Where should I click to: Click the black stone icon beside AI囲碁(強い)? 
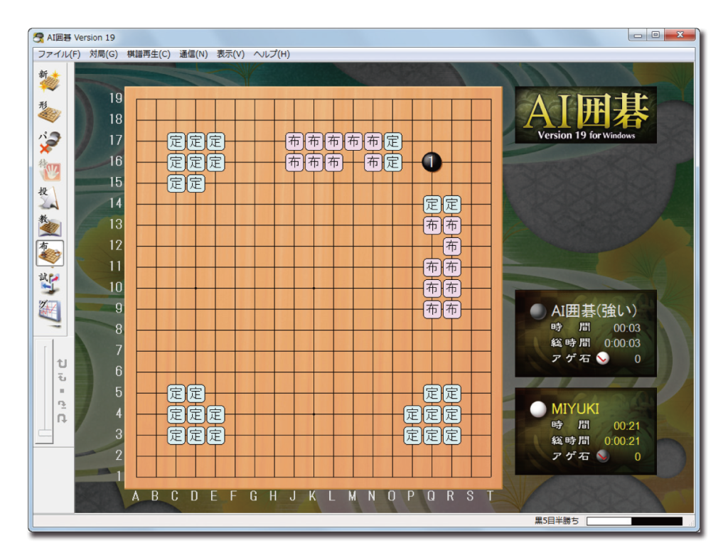click(x=538, y=311)
